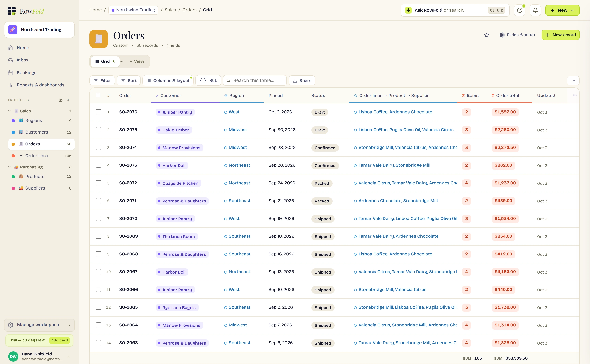590x364 pixels.
Task: Click the orange Orders table icon
Action: (99, 39)
